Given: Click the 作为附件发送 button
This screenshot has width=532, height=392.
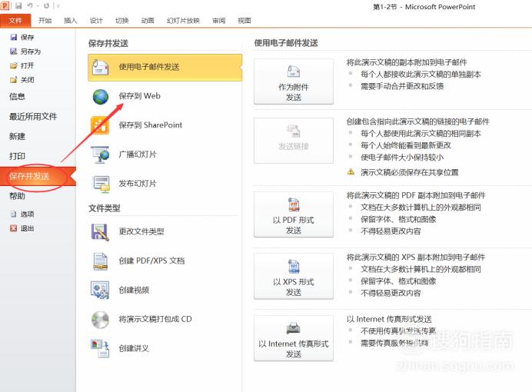Looking at the screenshot, I should point(294,81).
